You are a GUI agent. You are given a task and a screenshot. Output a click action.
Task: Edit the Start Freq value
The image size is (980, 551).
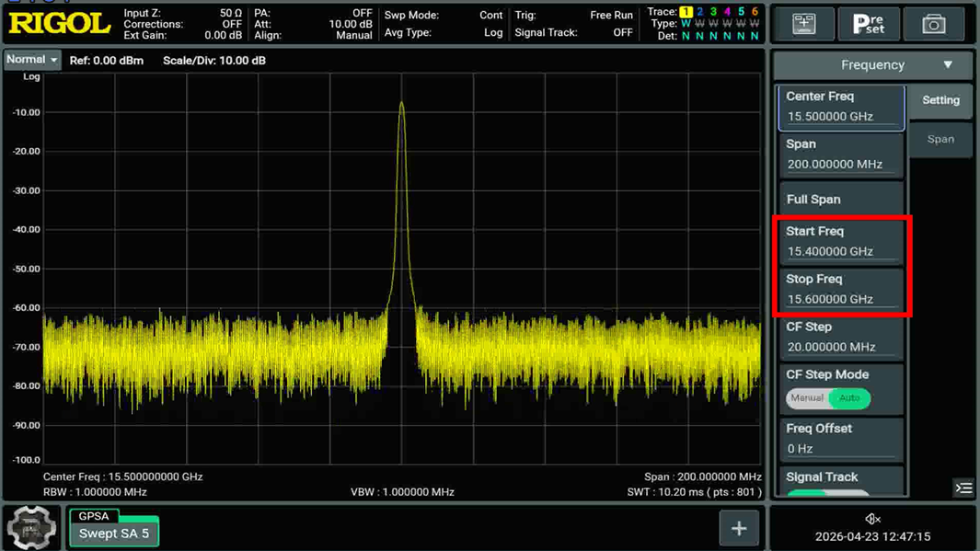[841, 242]
